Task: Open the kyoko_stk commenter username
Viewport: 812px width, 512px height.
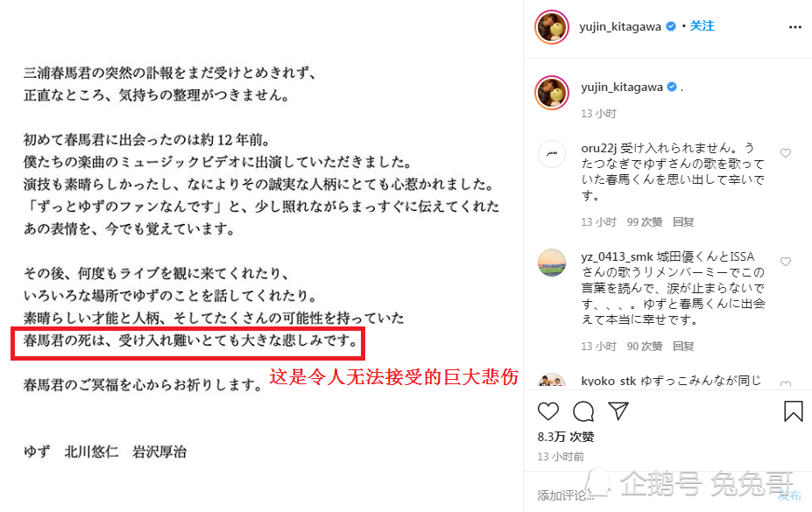Action: [608, 382]
